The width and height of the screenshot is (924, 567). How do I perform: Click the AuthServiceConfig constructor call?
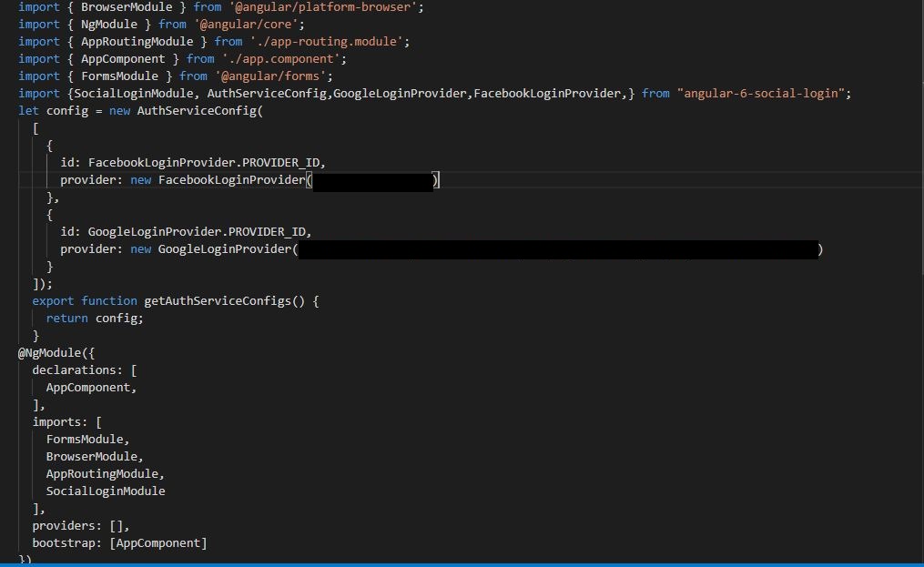point(196,110)
